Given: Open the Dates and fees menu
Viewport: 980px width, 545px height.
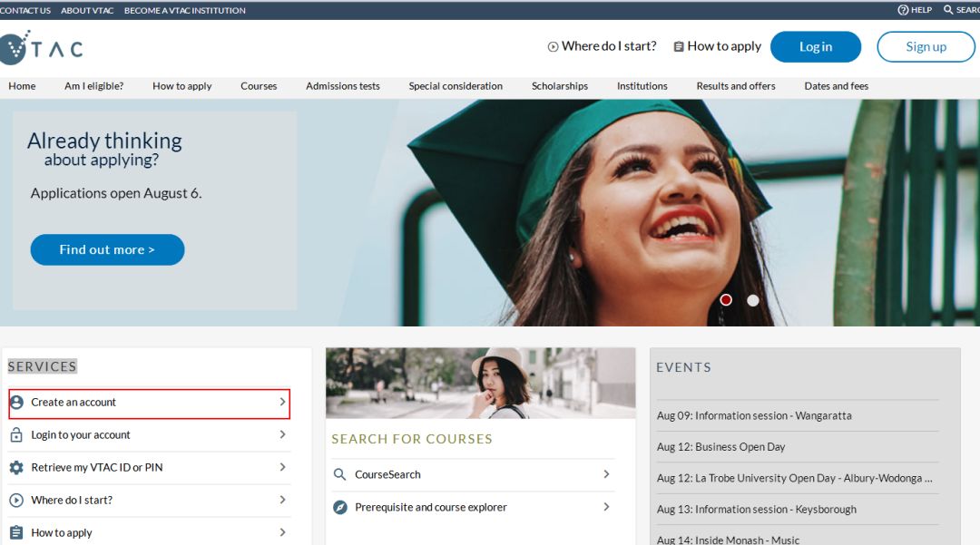Looking at the screenshot, I should click(x=837, y=86).
